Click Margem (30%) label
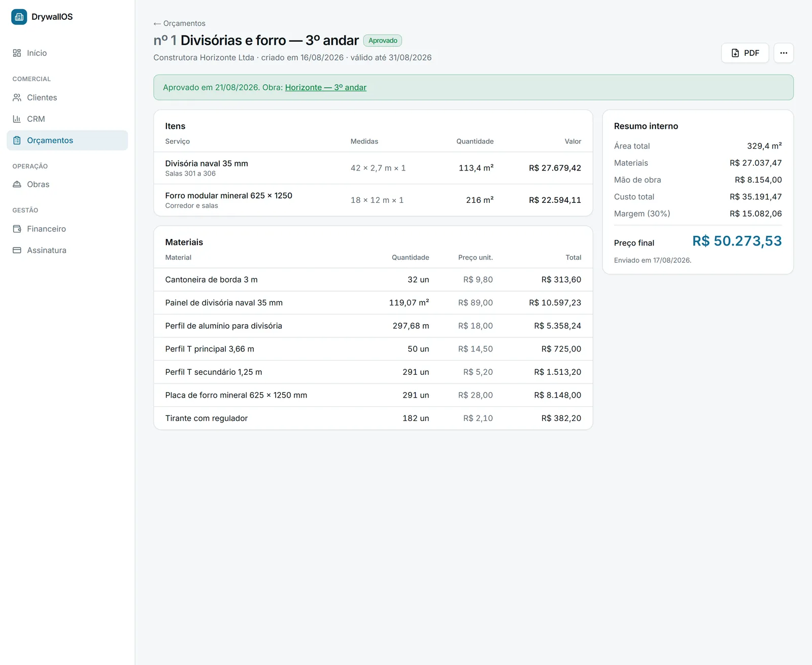Viewport: 812px width, 665px height. (x=642, y=214)
